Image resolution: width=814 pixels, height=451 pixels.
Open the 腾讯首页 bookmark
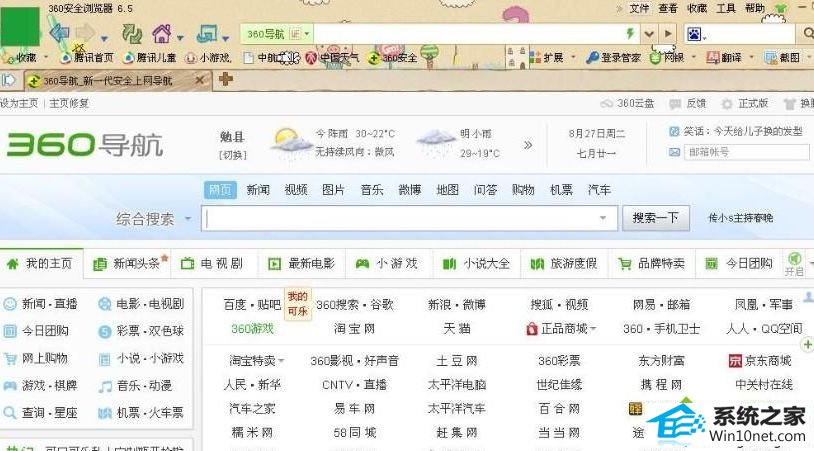point(87,58)
